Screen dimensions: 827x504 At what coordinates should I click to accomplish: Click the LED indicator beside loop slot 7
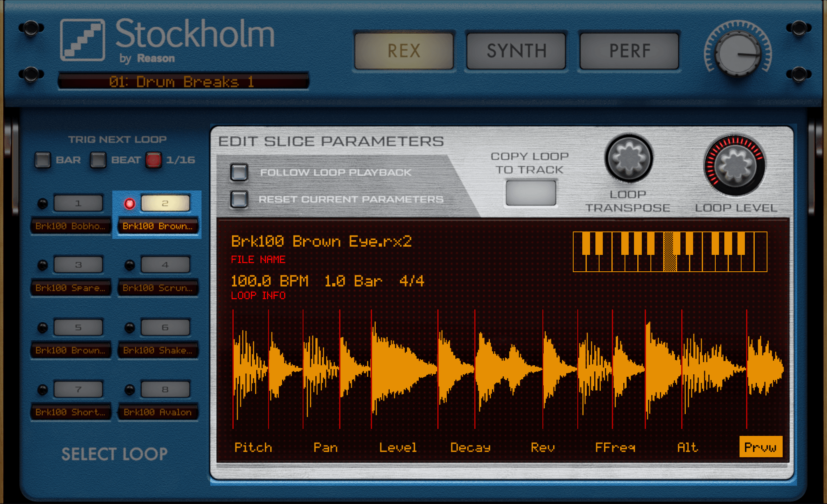coord(43,389)
